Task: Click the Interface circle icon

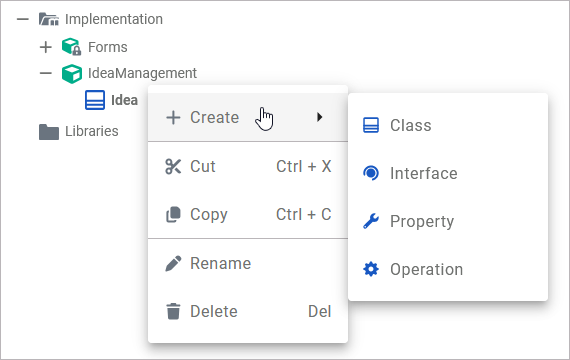Action: tap(371, 173)
